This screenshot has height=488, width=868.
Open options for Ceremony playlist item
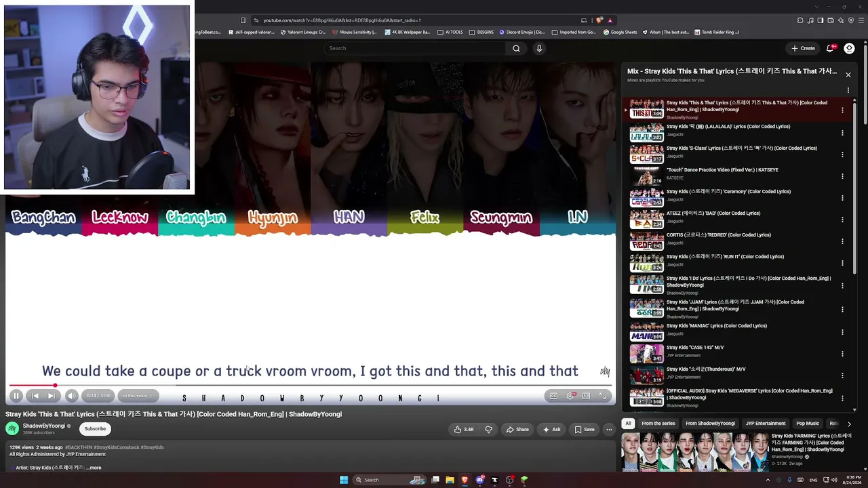[x=842, y=198]
